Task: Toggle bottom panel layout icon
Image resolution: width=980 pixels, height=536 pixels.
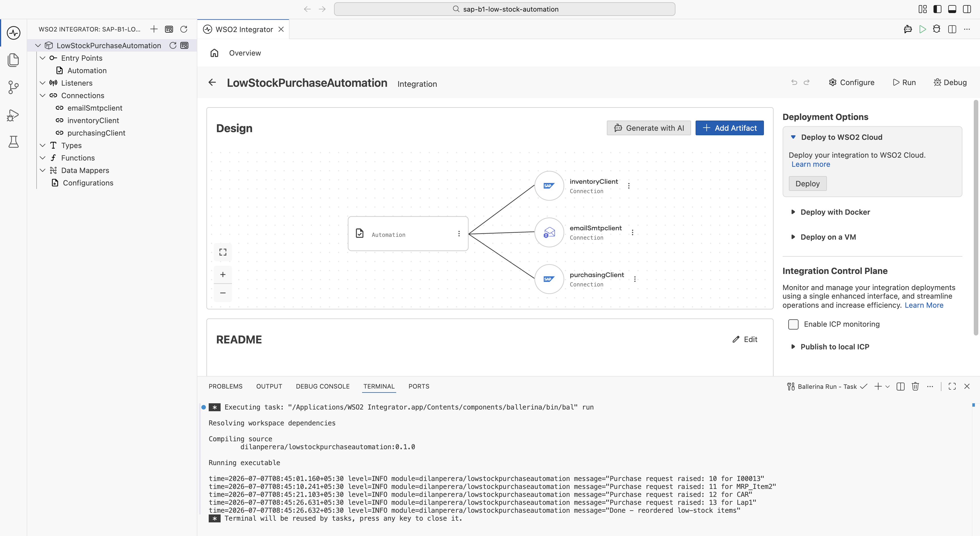Action: [x=952, y=9]
